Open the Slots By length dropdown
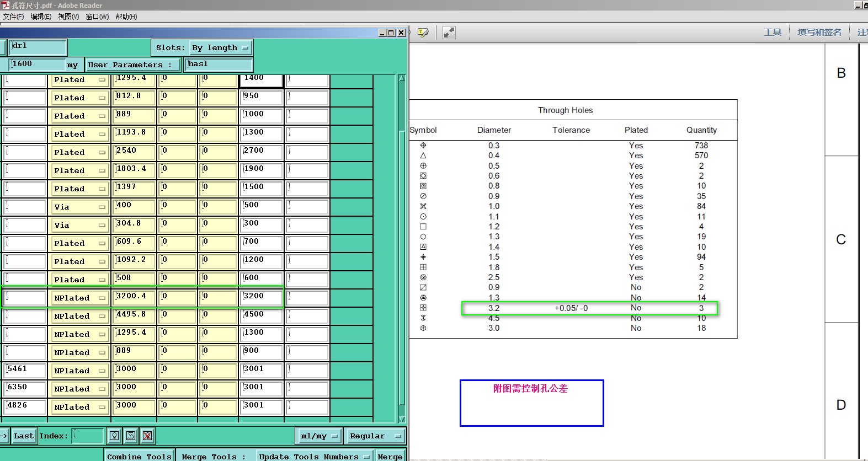The width and height of the screenshot is (868, 461). 221,48
